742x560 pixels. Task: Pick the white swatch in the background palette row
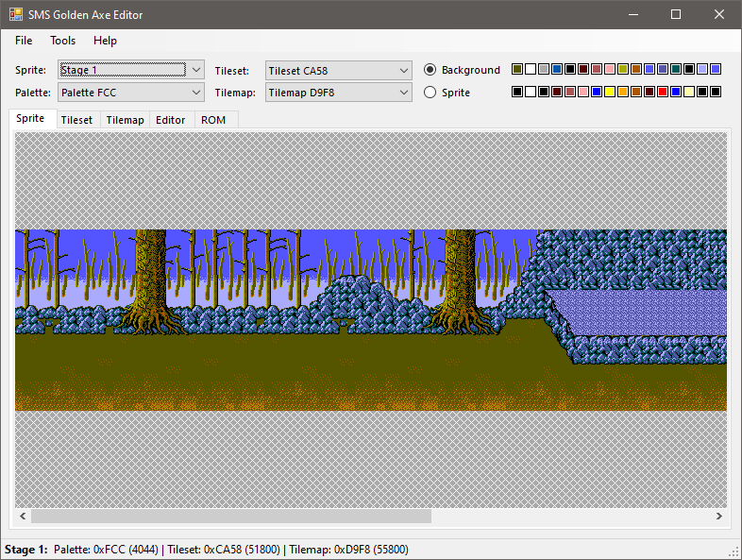point(531,69)
